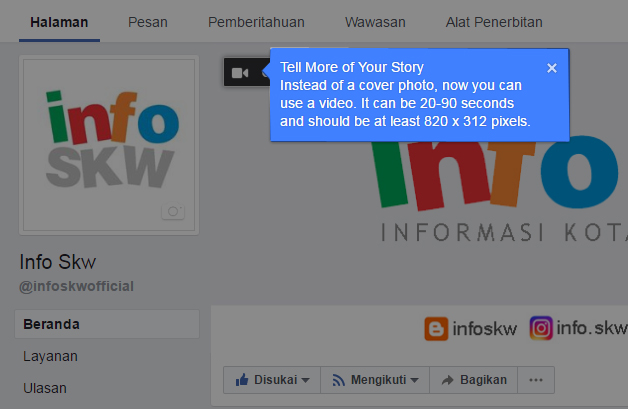
Task: Open the profile picture camera icon
Action: point(173,211)
